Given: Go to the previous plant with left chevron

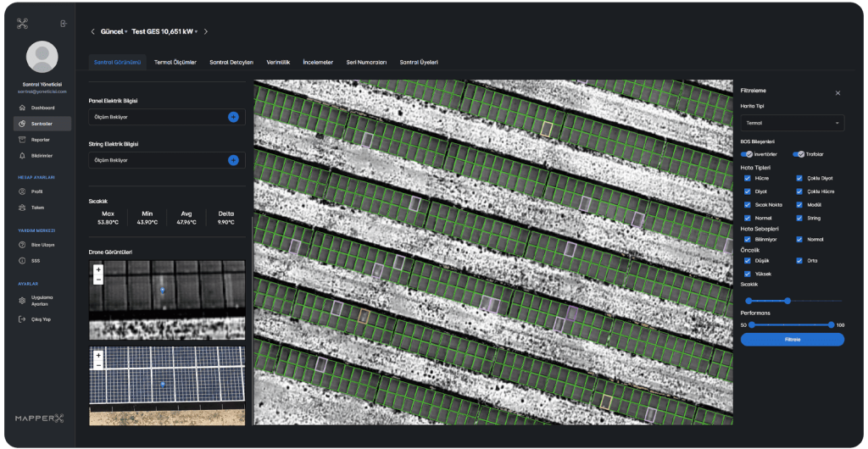Looking at the screenshot, I should 92,31.
